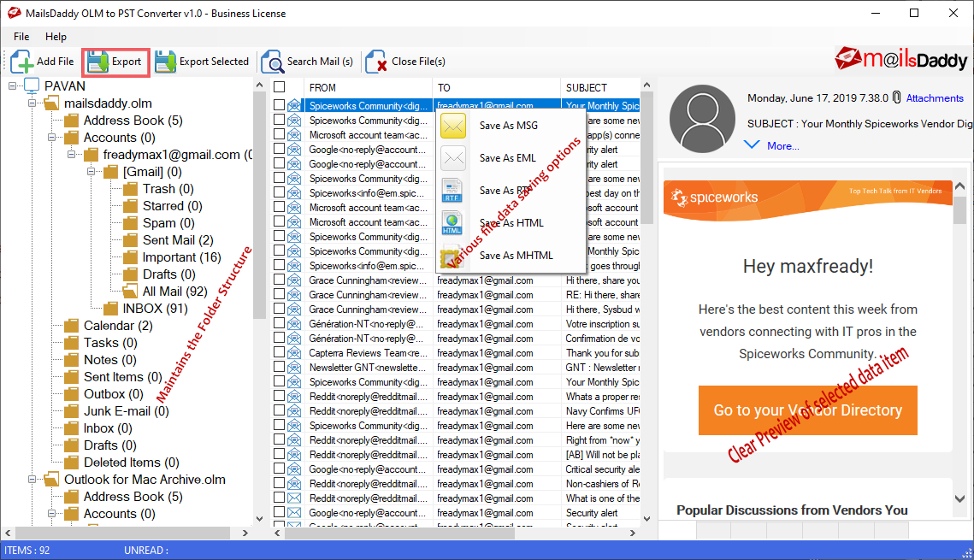The image size is (974, 560).
Task: Click the PAVAN computer root icon
Action: point(32,85)
